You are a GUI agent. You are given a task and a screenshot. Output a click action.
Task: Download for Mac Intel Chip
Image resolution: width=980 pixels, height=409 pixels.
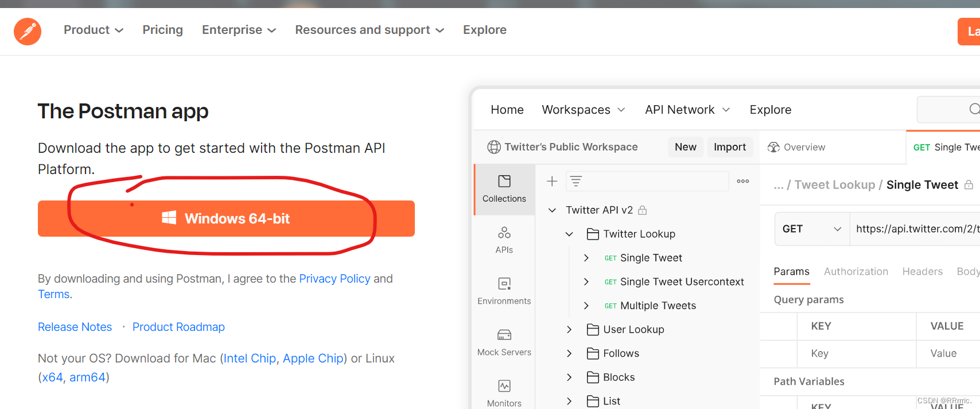point(250,358)
